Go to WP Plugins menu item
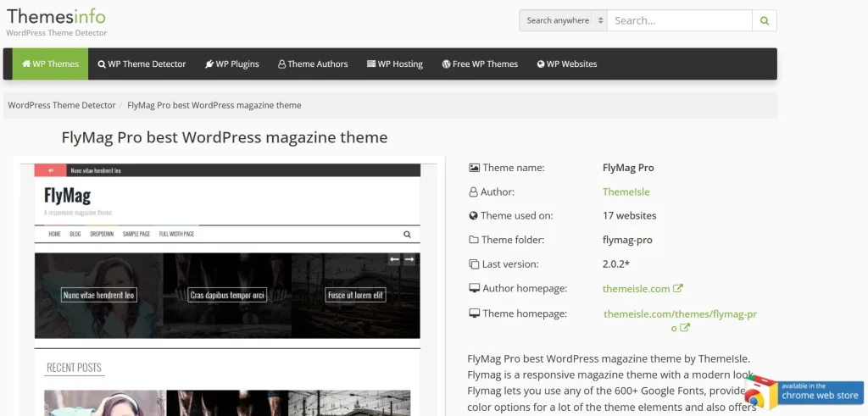Viewport: 868px width, 416px height. click(x=232, y=64)
